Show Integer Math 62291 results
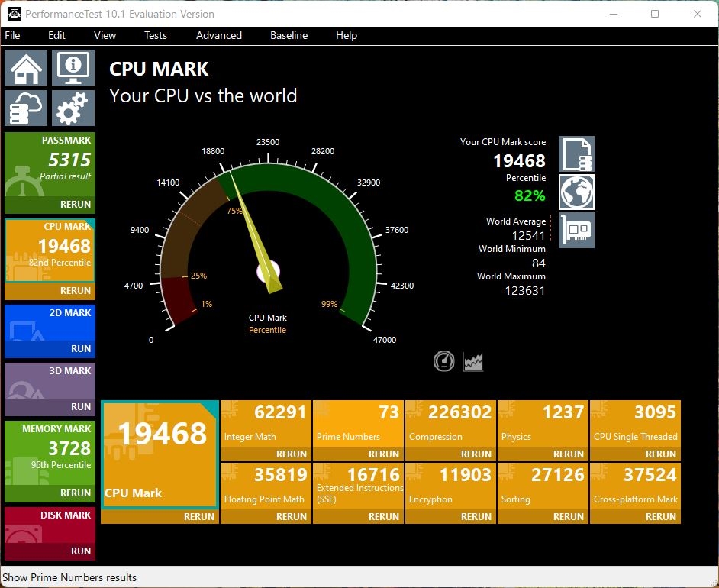 pos(266,424)
